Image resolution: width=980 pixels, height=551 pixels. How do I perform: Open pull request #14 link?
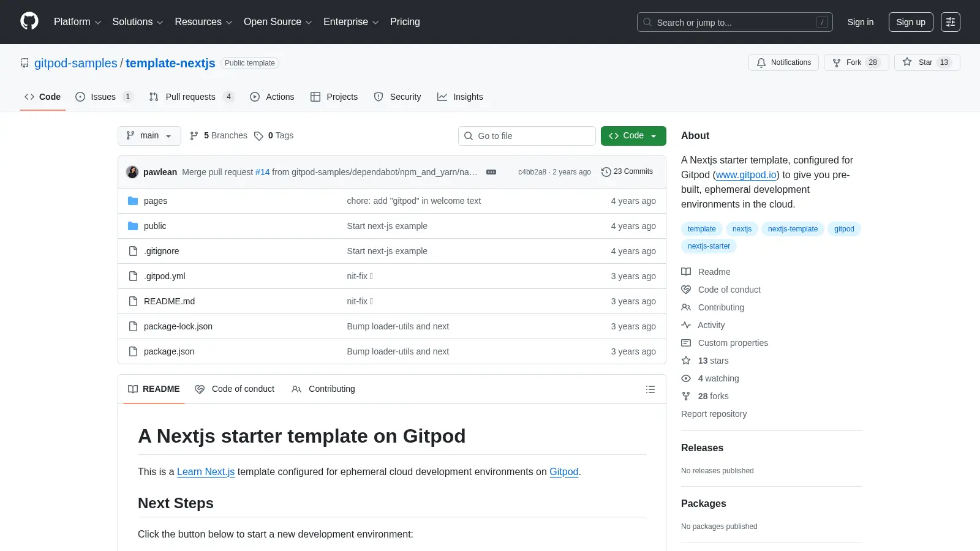(262, 172)
